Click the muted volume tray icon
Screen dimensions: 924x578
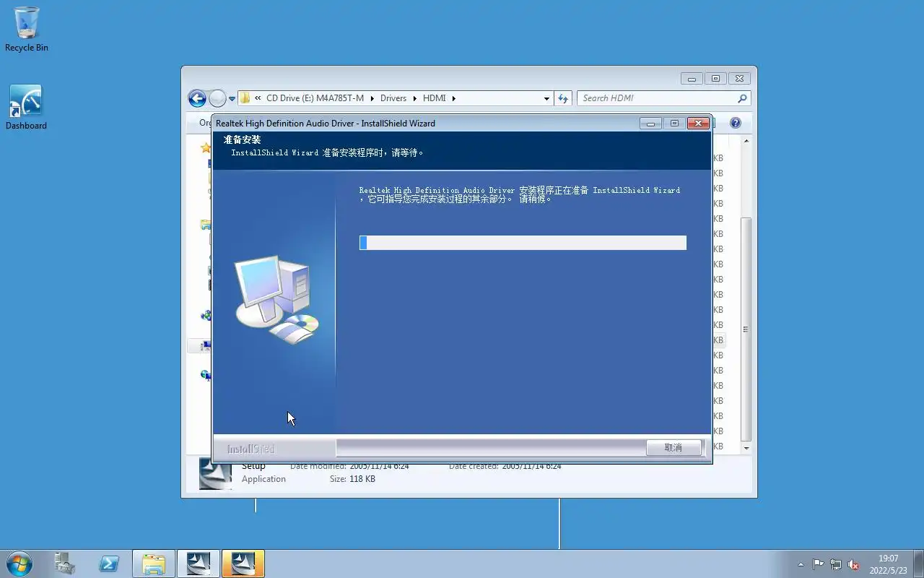[853, 564]
